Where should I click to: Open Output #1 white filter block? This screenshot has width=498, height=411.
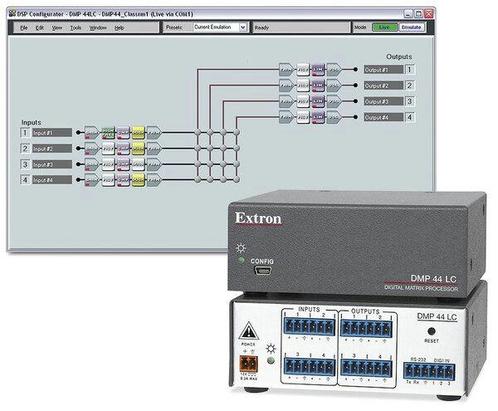[303, 69]
